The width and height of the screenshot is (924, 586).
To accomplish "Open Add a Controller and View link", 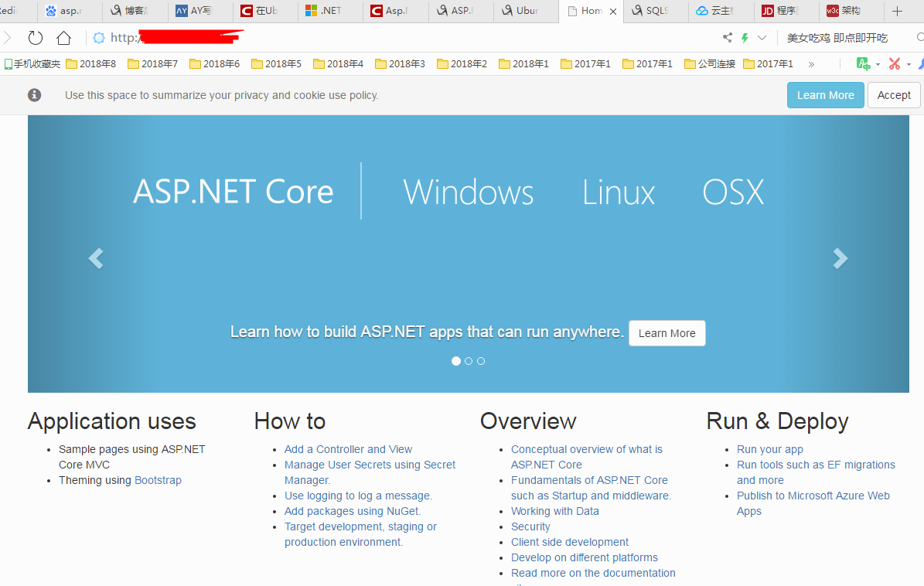I will coord(348,449).
